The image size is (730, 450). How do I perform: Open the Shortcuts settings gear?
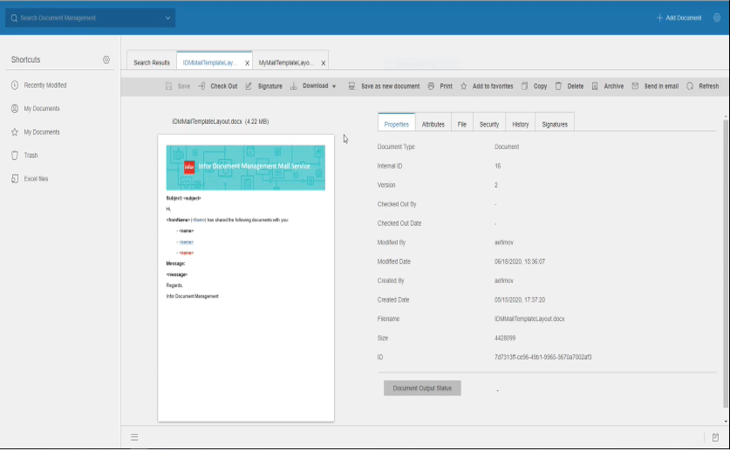coord(106,60)
